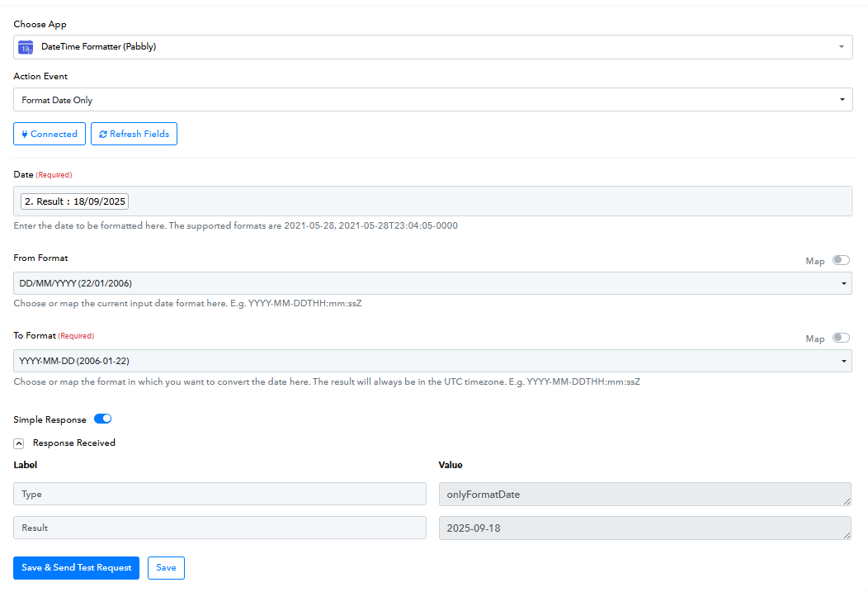868x592 pixels.
Task: Click the 2025-09-18 result value box
Action: tap(645, 528)
